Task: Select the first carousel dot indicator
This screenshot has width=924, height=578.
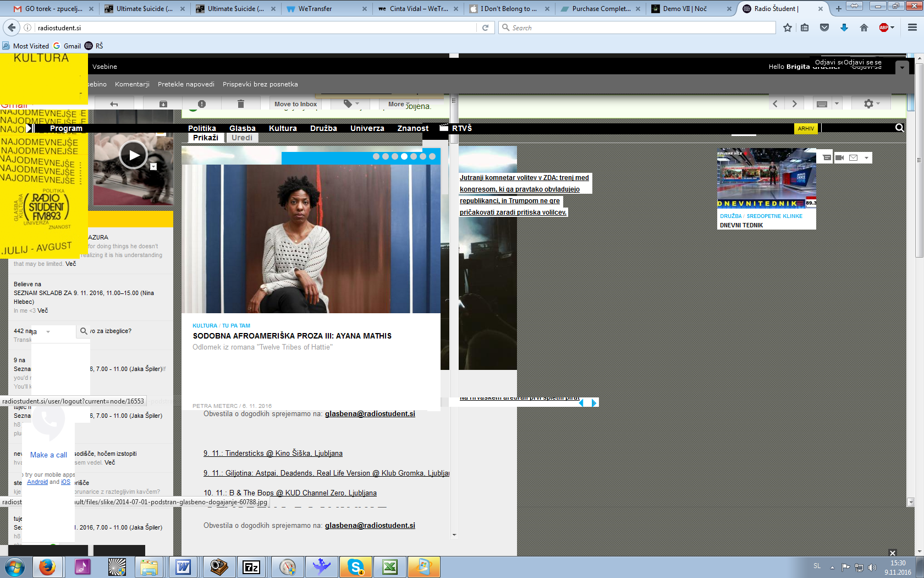Action: [x=376, y=156]
